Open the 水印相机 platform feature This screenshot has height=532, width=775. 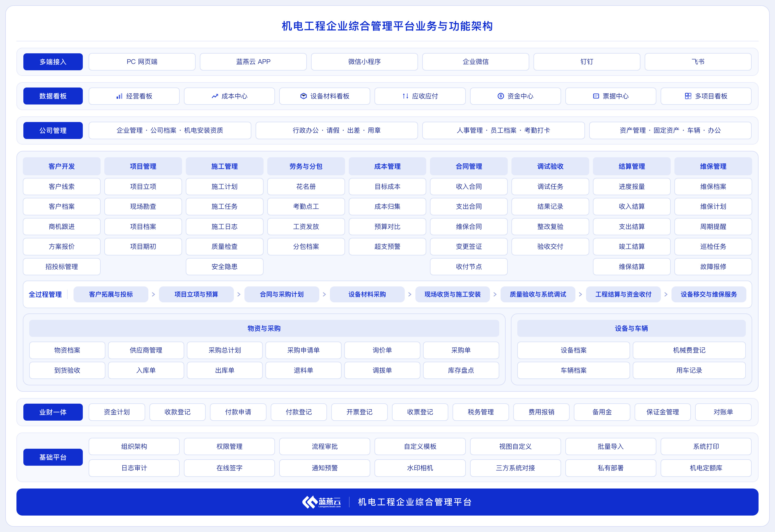click(420, 468)
